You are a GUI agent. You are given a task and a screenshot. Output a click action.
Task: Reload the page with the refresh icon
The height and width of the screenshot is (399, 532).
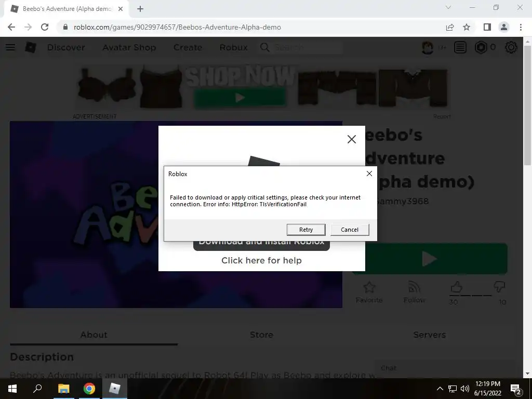coord(45,27)
